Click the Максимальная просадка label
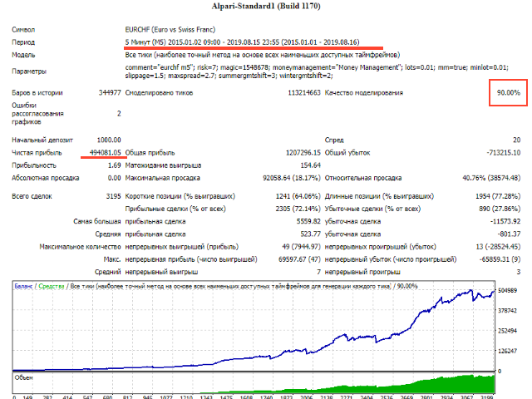This screenshot has height=399, width=532. point(163,178)
